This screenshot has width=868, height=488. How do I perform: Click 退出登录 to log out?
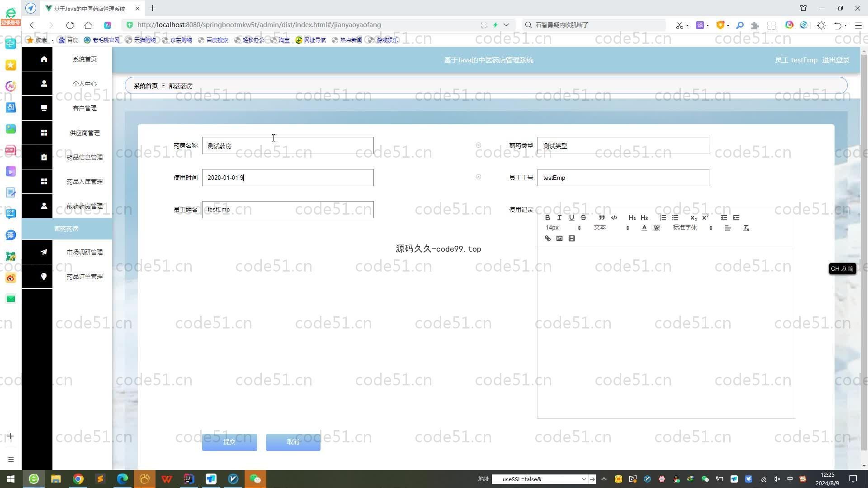[x=835, y=60]
